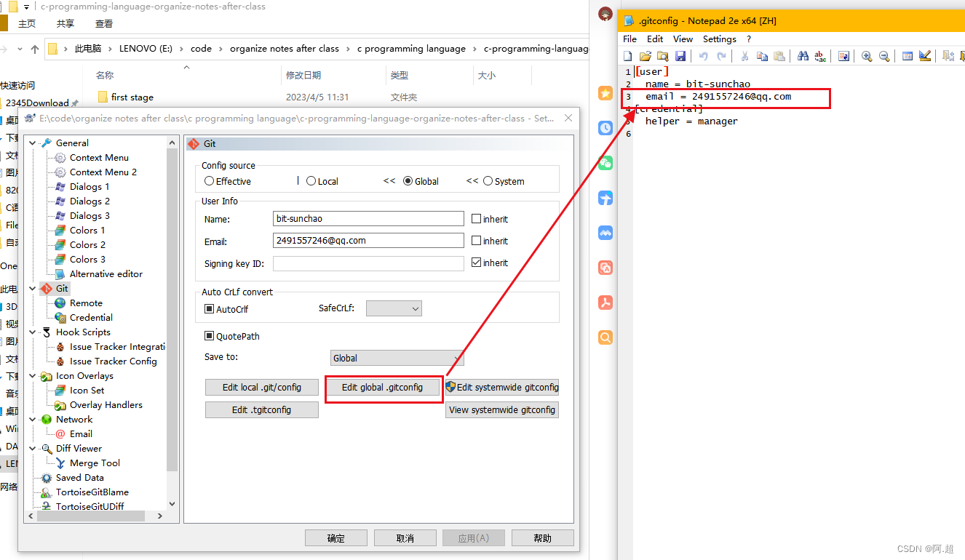Viewport: 965px width, 560px height.
Task: Collapse the Hook Scripts tree node
Action: pyautogui.click(x=33, y=332)
